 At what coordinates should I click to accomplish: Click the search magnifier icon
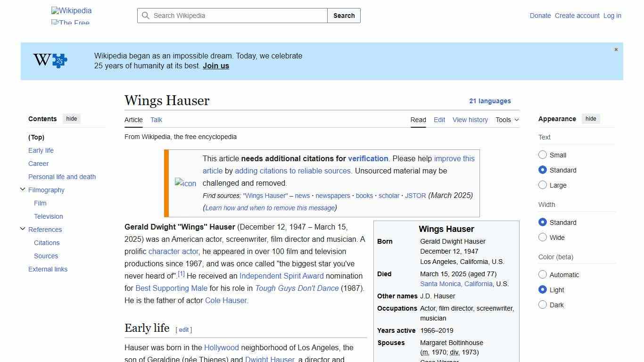click(146, 16)
